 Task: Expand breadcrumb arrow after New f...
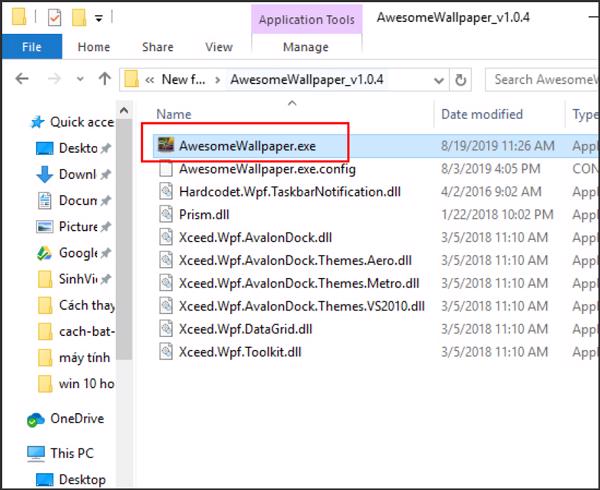pos(218,80)
